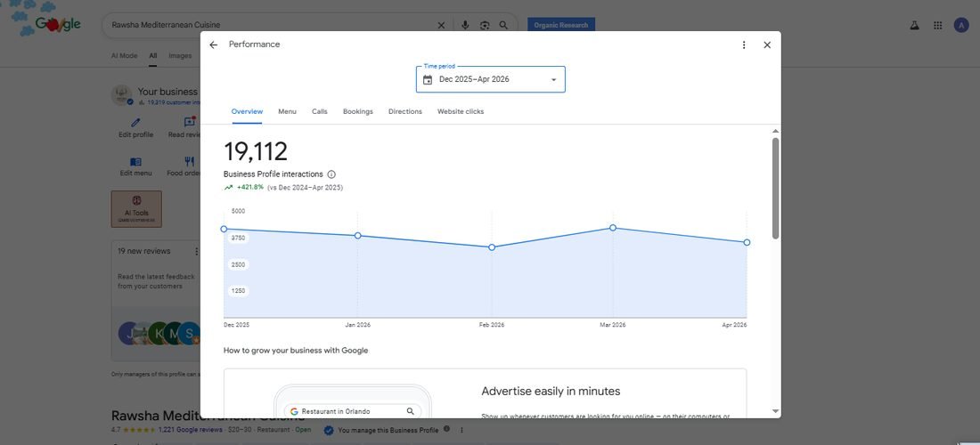
Task: Open the 19 new reviews card menu
Action: [x=196, y=252]
